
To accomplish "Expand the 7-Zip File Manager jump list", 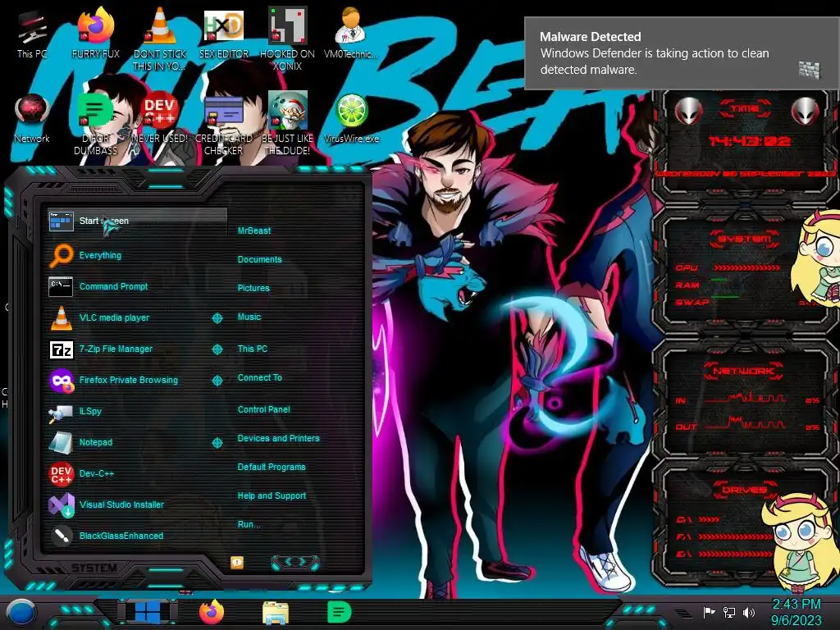I will click(x=217, y=349).
